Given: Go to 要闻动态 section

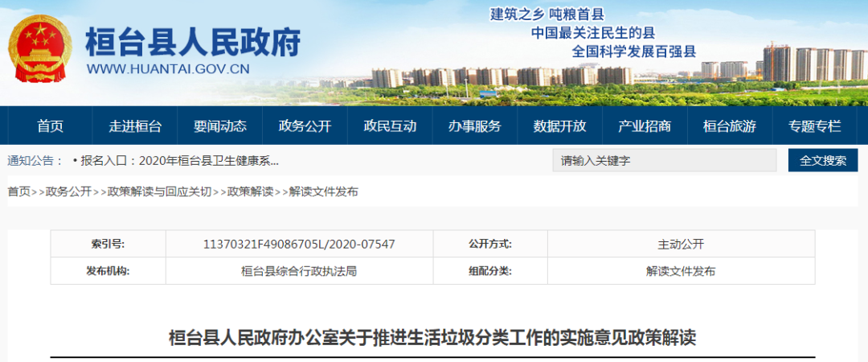Looking at the screenshot, I should coord(219,126).
